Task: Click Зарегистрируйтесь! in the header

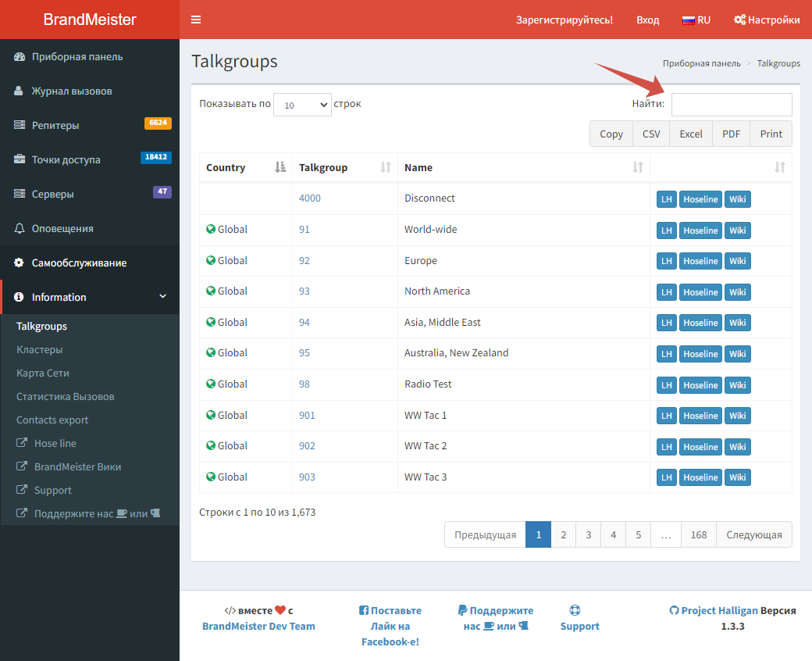Action: 564,20
